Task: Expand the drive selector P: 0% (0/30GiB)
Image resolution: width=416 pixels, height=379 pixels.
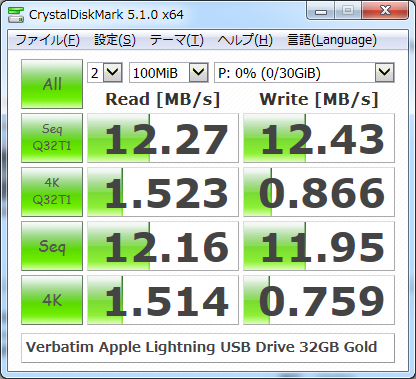Action: pyautogui.click(x=385, y=72)
